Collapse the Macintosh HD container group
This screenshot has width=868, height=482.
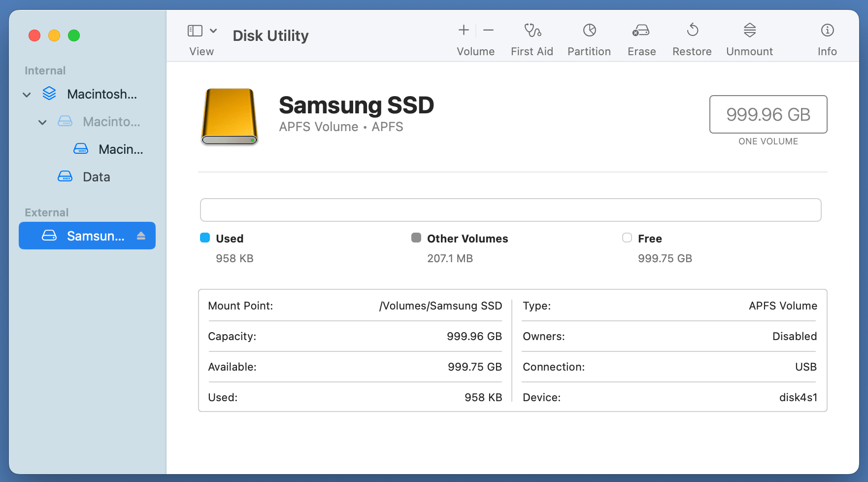coord(42,122)
